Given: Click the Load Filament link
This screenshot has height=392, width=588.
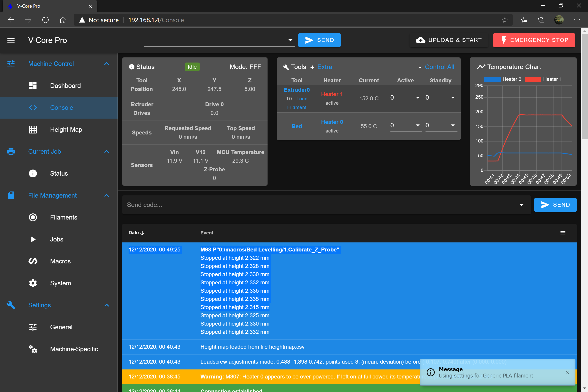Looking at the screenshot, I should [x=297, y=103].
